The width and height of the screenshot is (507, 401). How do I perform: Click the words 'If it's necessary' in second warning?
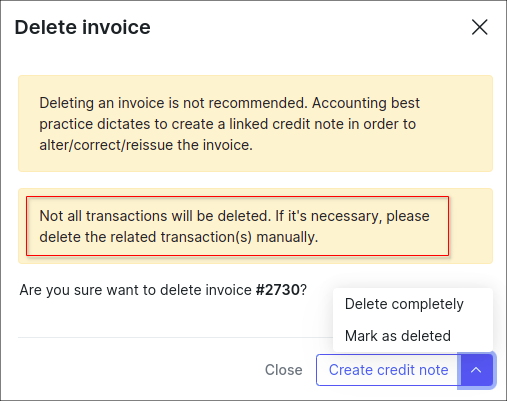328,216
